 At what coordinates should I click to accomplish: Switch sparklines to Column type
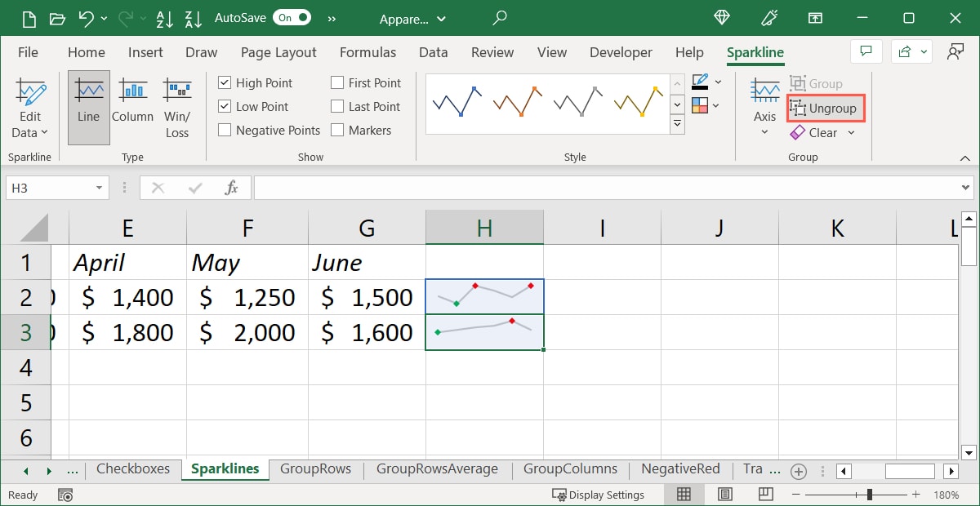(x=132, y=106)
